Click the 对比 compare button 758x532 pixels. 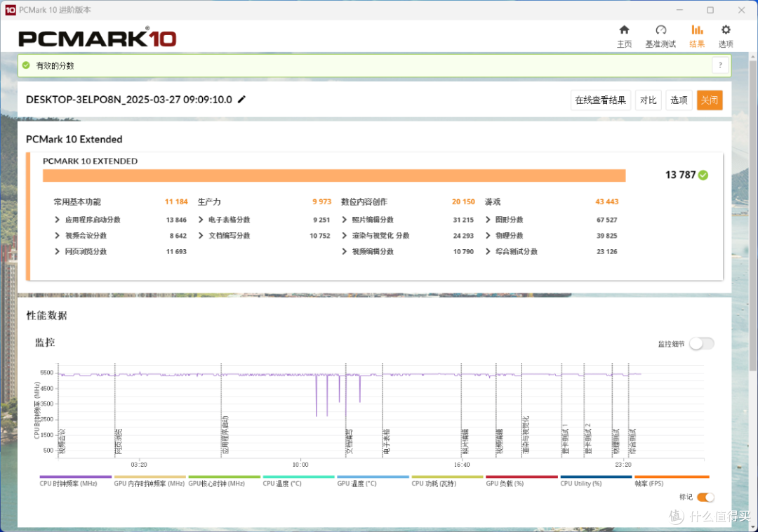tap(648, 100)
